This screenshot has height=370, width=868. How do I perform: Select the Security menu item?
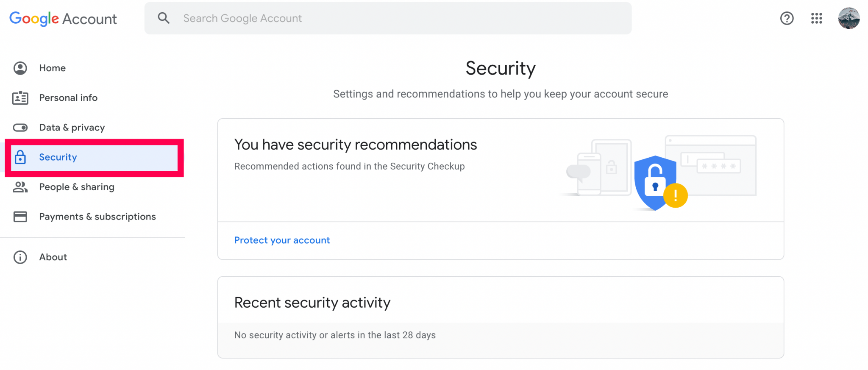[x=58, y=157]
